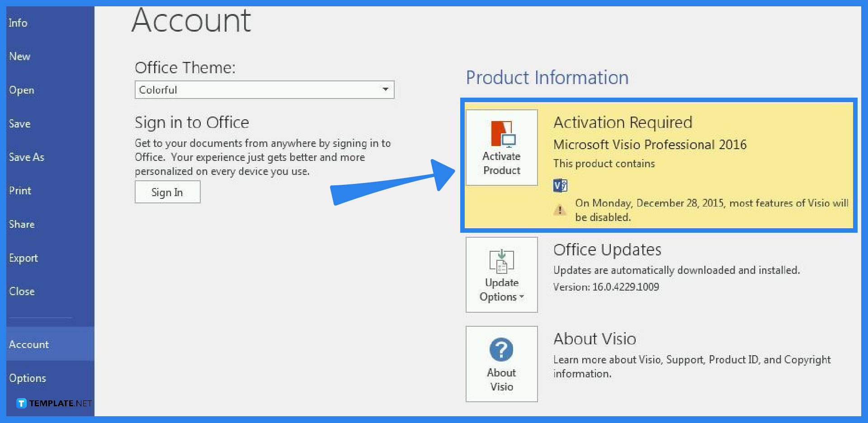Select Info in the sidebar
868x423 pixels.
[18, 23]
